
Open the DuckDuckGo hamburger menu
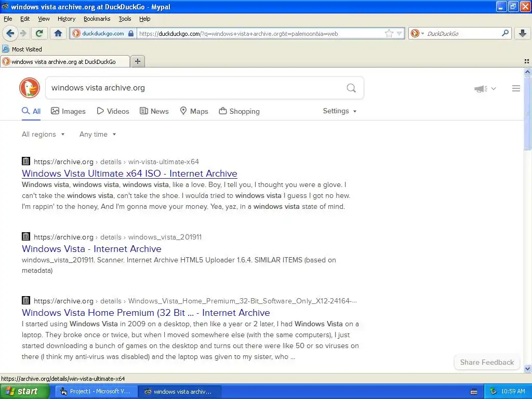[516, 88]
